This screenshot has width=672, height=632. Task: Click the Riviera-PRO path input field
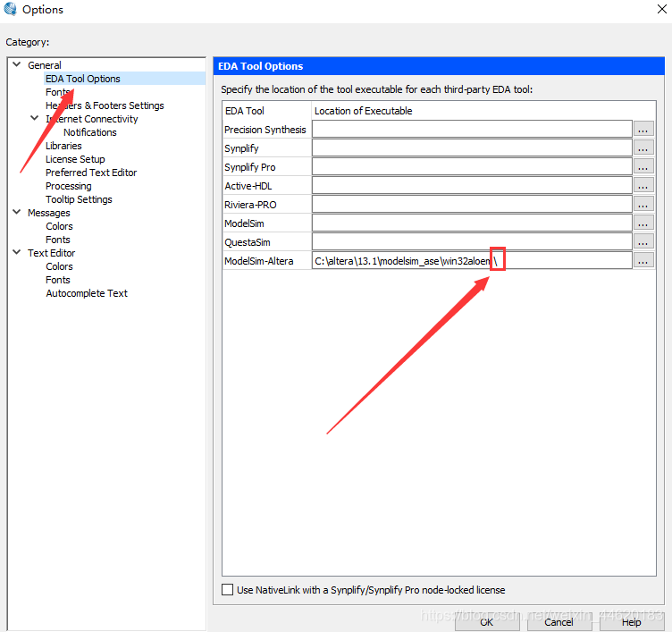[x=472, y=205]
